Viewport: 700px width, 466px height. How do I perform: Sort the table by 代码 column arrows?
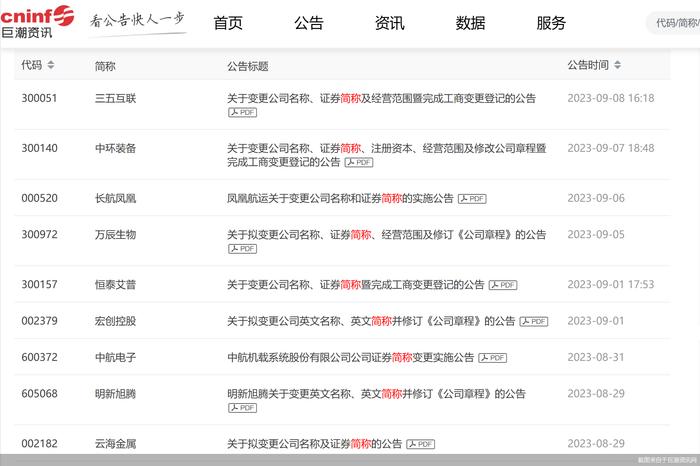click(51, 65)
